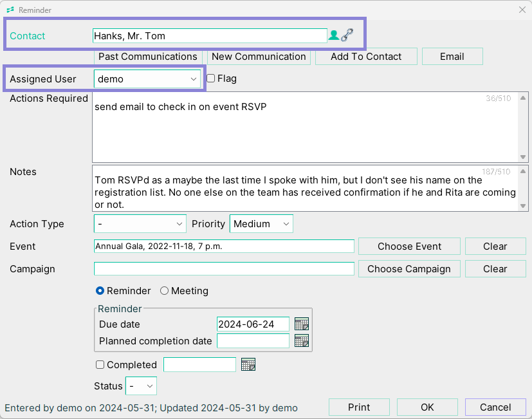Close the Reminder dialog window

[x=522, y=10]
